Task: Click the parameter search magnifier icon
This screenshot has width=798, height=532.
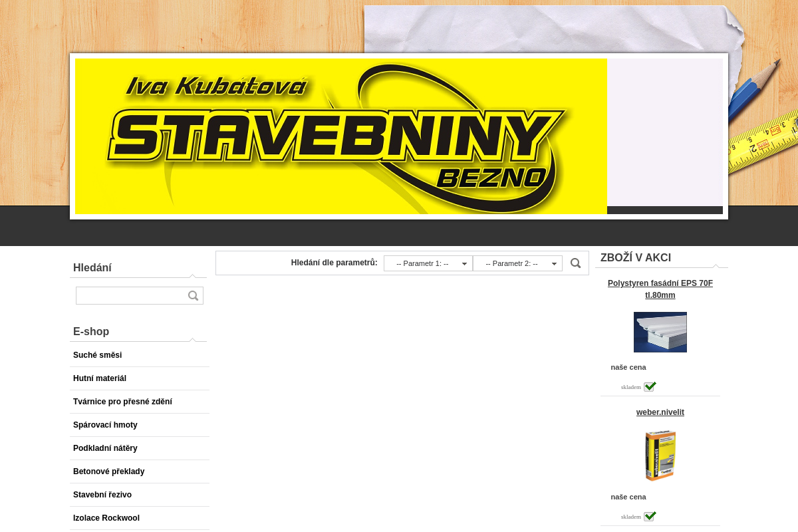Action: pos(576,263)
